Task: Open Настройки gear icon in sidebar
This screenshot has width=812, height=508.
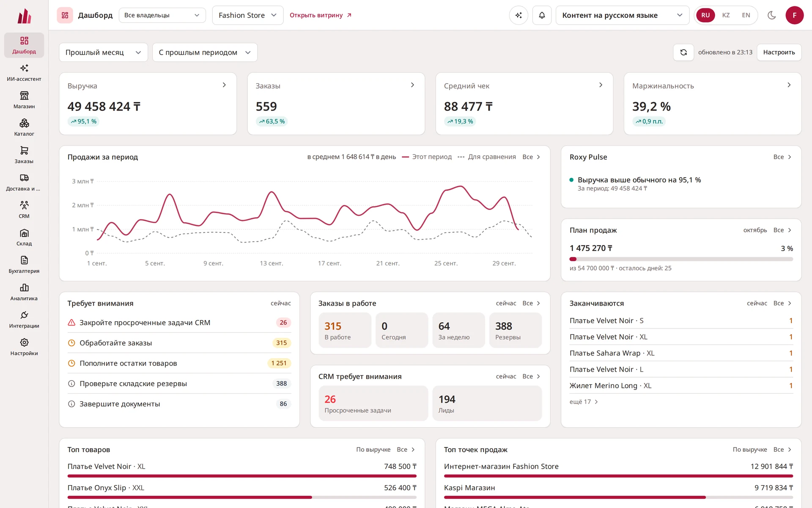Action: click(24, 347)
